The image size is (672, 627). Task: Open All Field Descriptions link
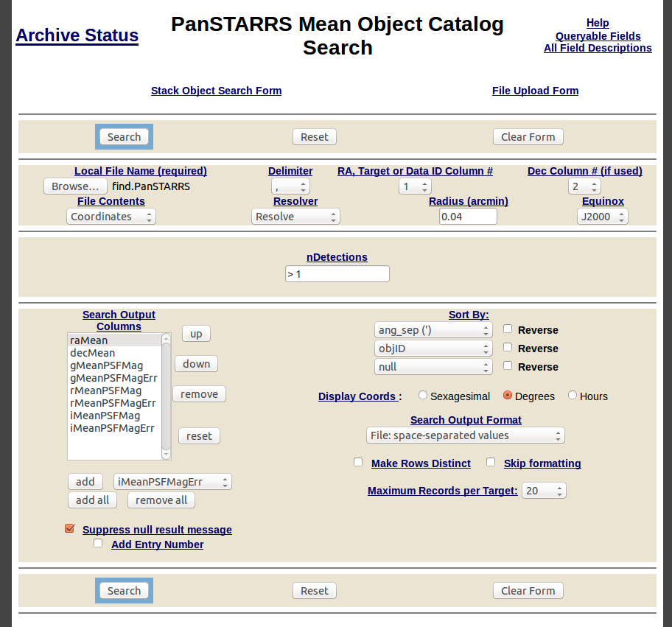click(x=598, y=48)
